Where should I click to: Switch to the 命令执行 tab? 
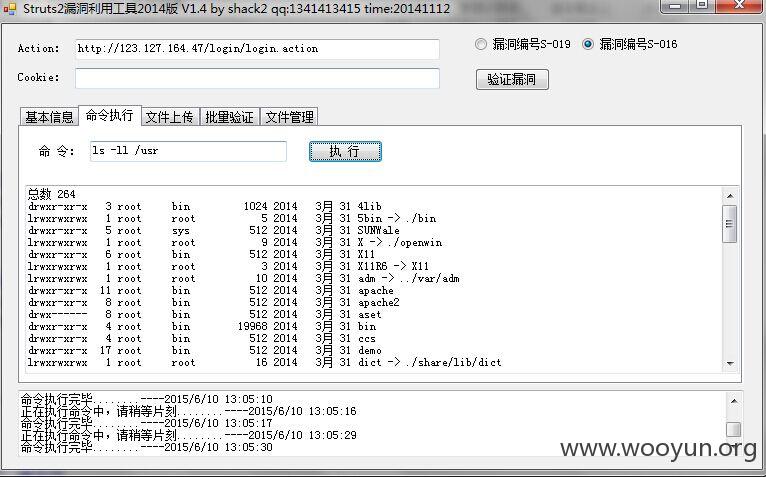tap(109, 115)
